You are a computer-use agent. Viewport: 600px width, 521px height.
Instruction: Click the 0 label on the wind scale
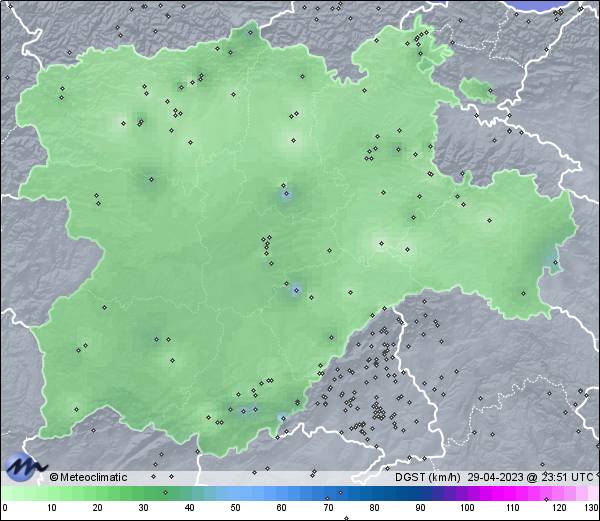(x=5, y=508)
